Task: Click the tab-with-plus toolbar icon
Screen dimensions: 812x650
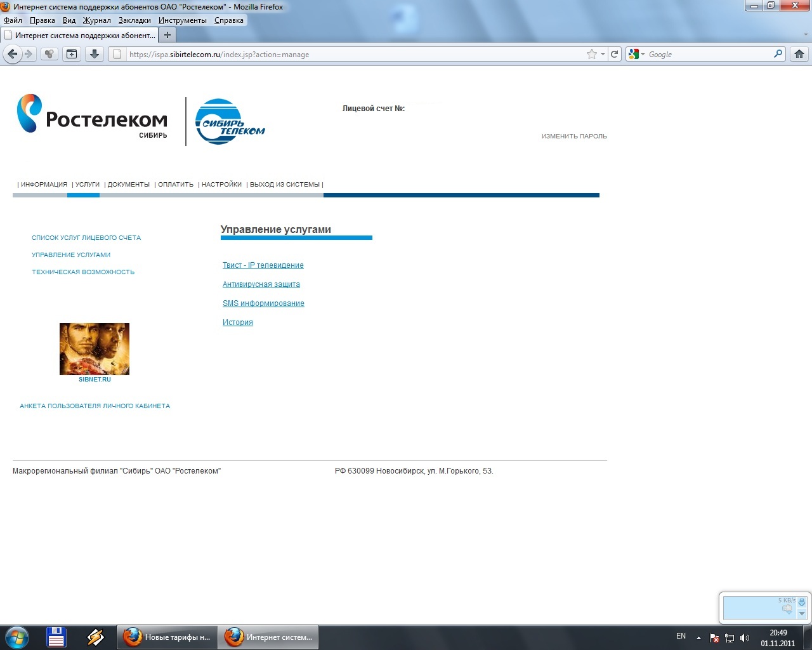Action: pyautogui.click(x=72, y=55)
